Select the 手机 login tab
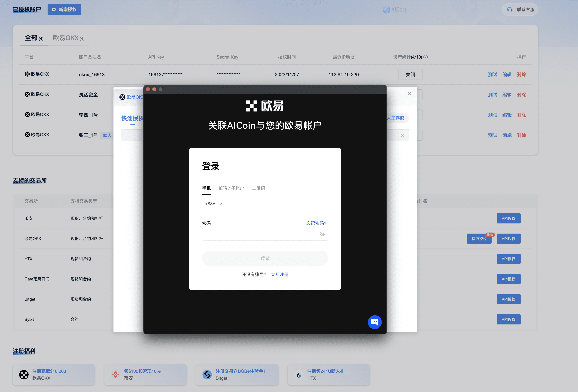 206,188
